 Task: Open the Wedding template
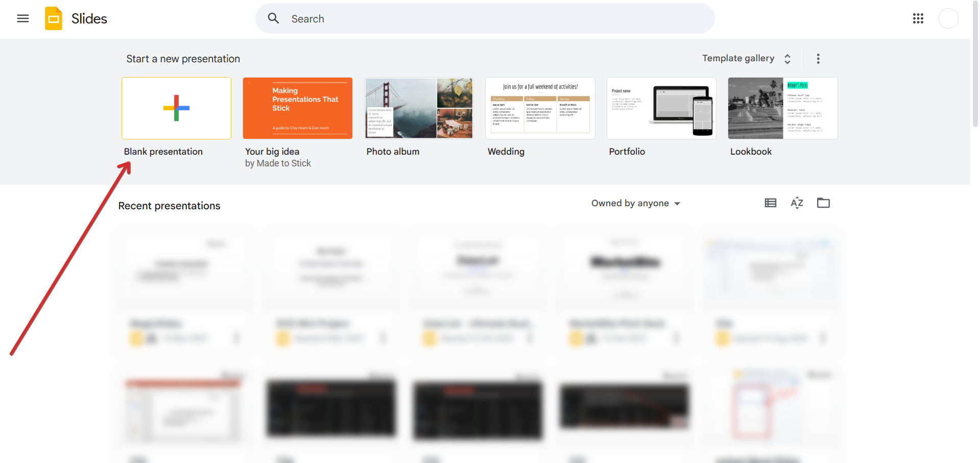540,108
